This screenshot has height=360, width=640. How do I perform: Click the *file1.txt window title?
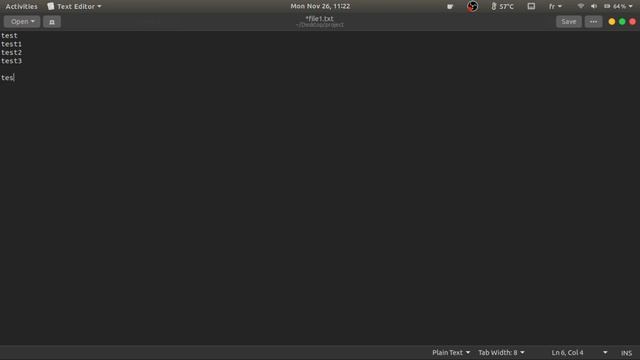click(320, 19)
